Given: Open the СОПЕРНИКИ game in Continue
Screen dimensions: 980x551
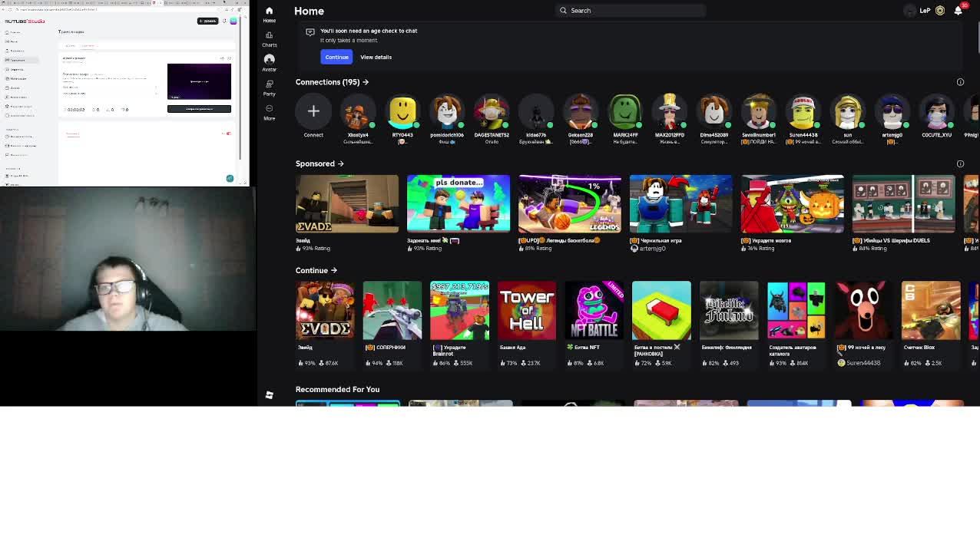Looking at the screenshot, I should [392, 310].
